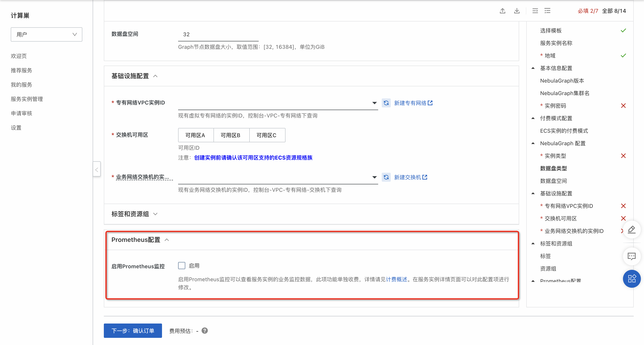This screenshot has width=644, height=345.
Task: Open the 专有网络VPC实例ID dropdown
Action: (278, 103)
